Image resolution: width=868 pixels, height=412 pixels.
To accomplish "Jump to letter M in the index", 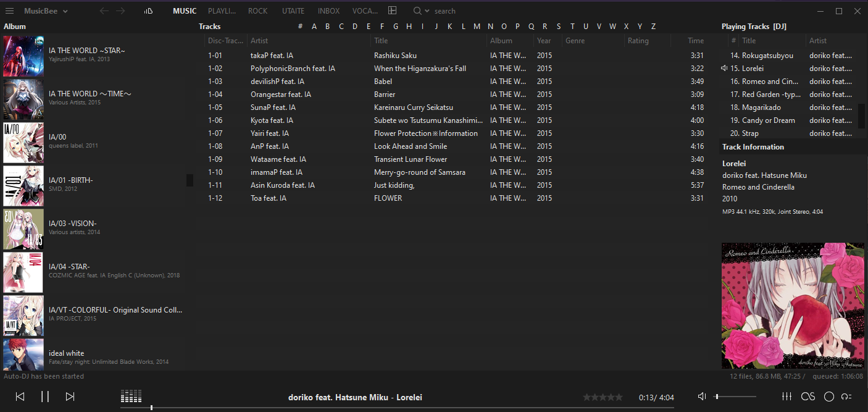I will [x=477, y=27].
